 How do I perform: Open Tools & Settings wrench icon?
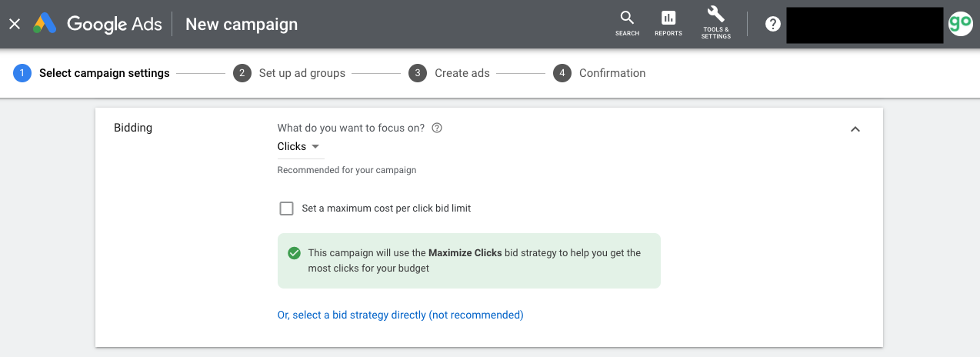pos(715,23)
